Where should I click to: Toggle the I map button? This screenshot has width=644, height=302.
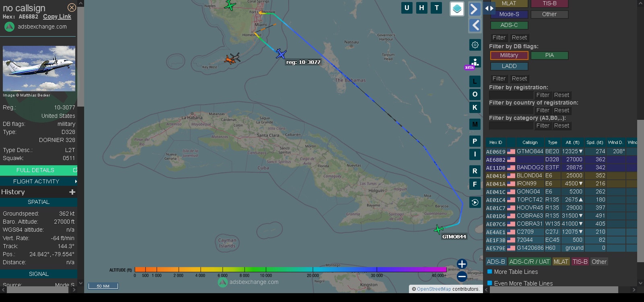pyautogui.click(x=475, y=154)
